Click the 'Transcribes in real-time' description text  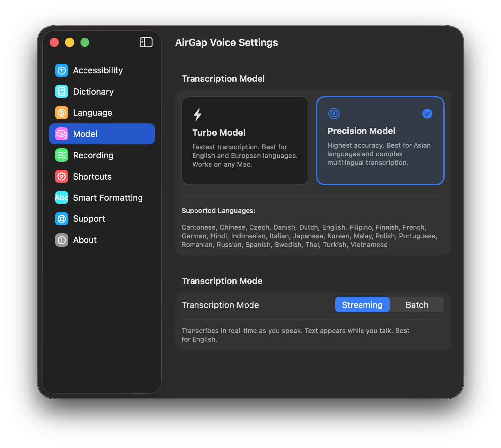point(295,335)
